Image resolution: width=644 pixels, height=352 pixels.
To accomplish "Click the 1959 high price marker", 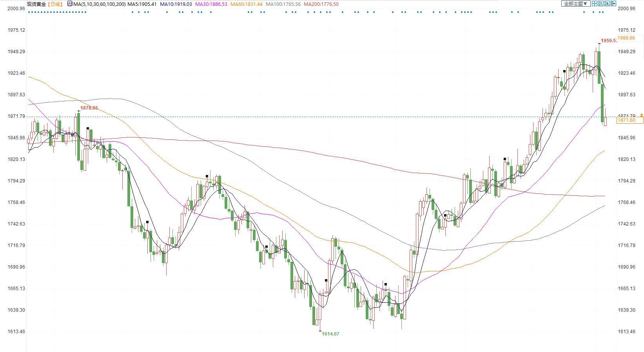I will pyautogui.click(x=608, y=41).
